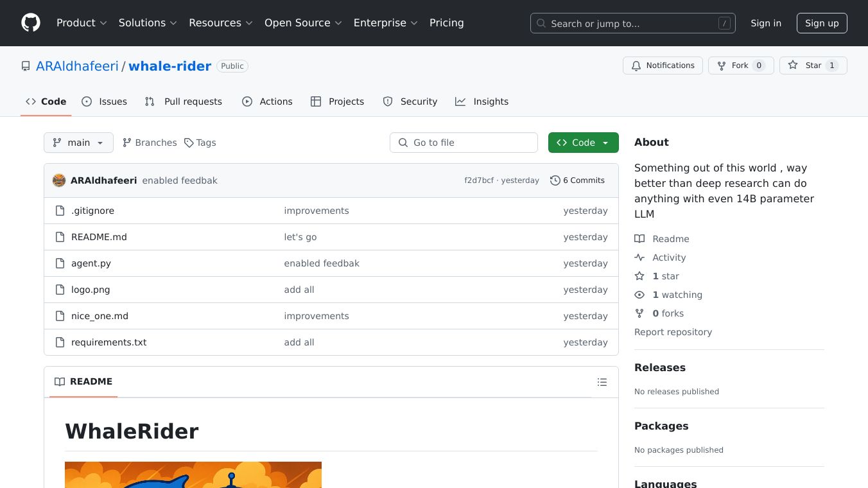
Task: Open the Insights tab
Action: [482, 101]
